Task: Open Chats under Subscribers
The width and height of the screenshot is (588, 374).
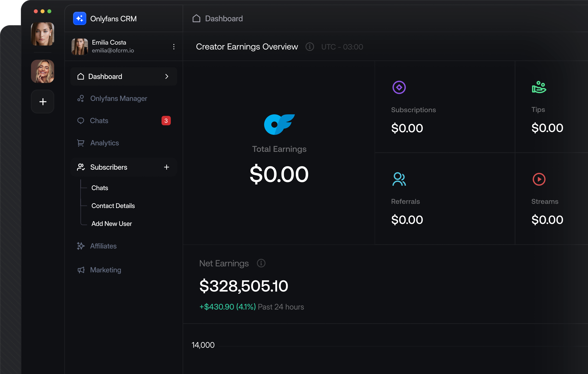Action: (x=100, y=188)
